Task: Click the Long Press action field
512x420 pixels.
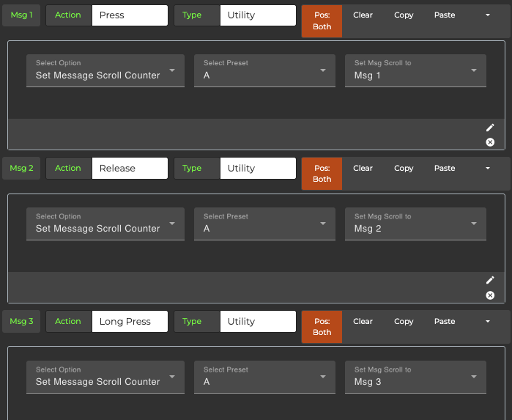Action: (130, 321)
